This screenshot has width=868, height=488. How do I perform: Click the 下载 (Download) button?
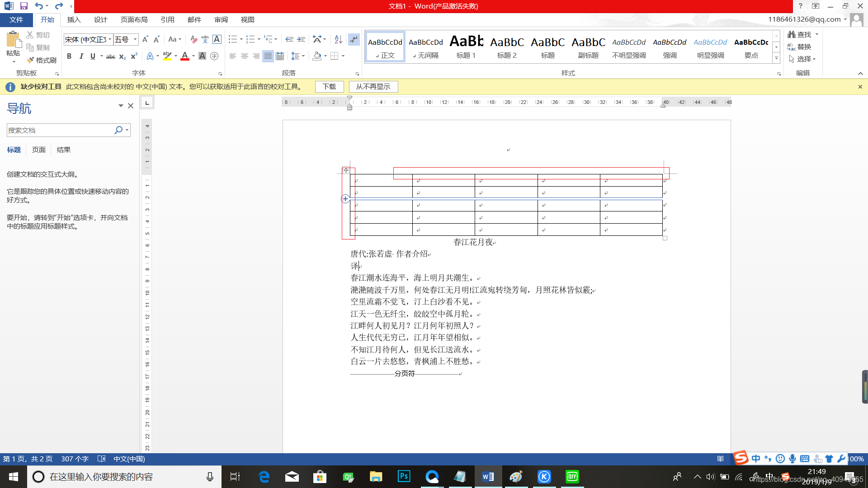tap(329, 87)
